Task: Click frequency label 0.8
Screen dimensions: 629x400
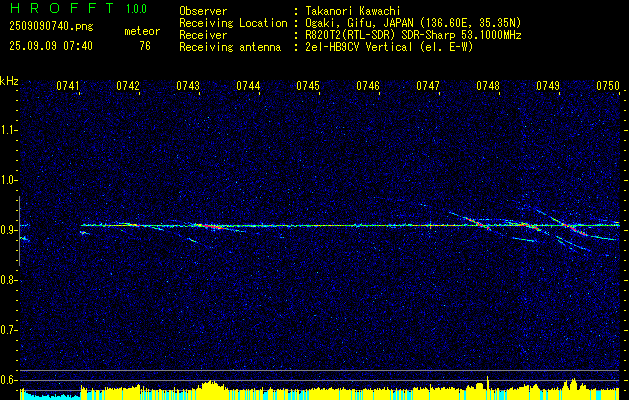Action: pyautogui.click(x=8, y=280)
